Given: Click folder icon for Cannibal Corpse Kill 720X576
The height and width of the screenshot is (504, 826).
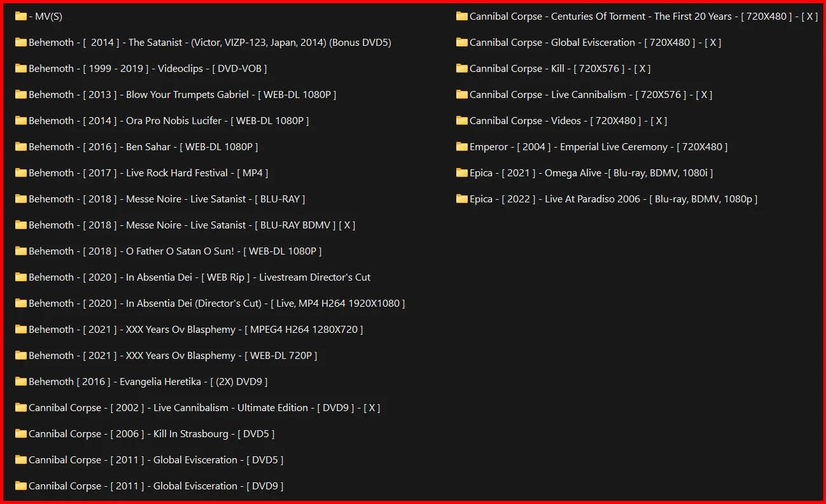Looking at the screenshot, I should point(462,69).
